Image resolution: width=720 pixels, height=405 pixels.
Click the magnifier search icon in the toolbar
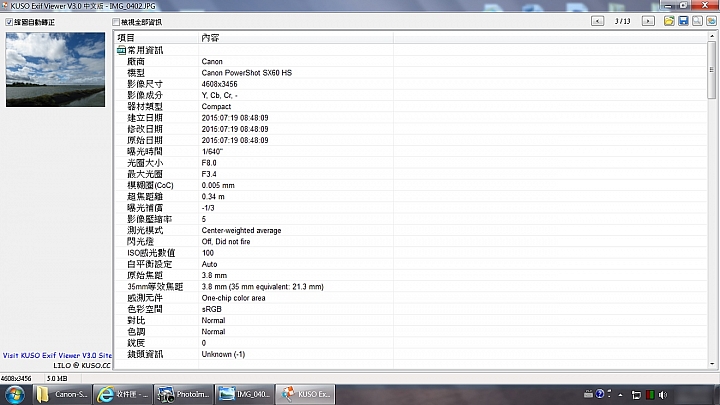(x=698, y=21)
